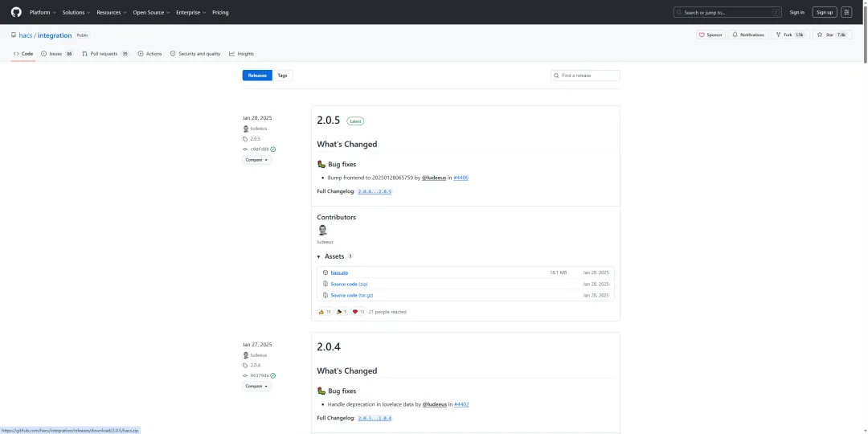Download hacs.zip asset

tap(339, 272)
